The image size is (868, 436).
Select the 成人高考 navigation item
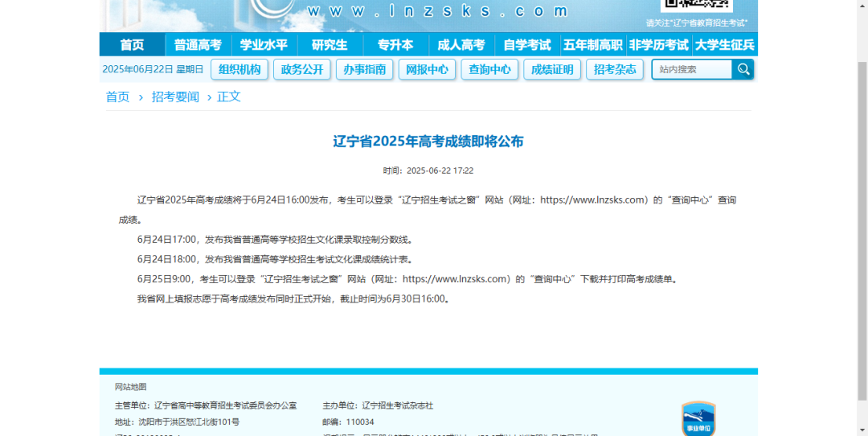[461, 45]
